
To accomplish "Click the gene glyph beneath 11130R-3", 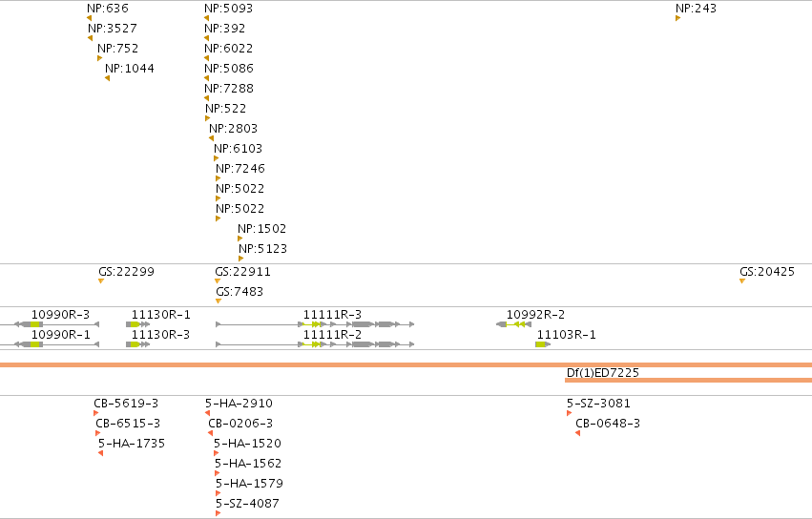I will point(138,344).
